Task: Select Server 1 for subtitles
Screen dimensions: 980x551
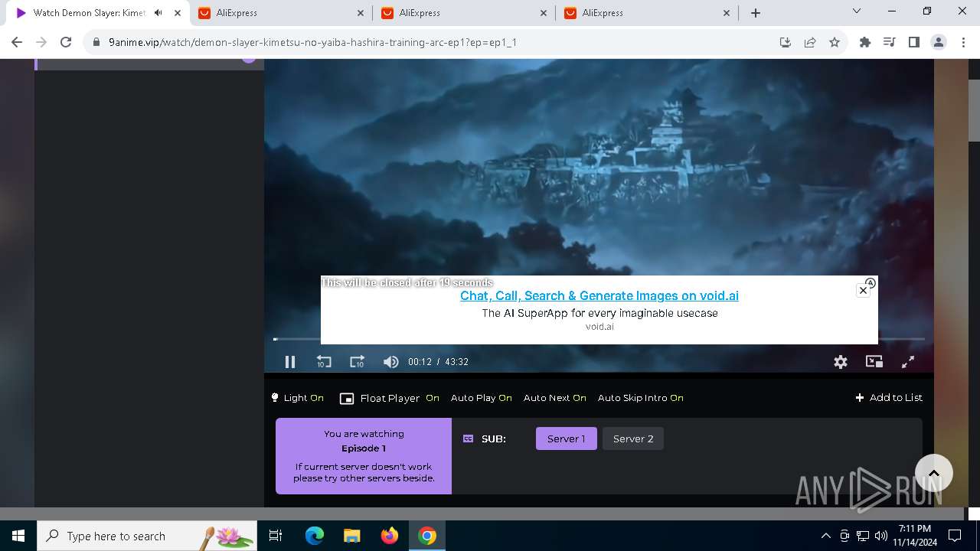Action: [x=567, y=439]
